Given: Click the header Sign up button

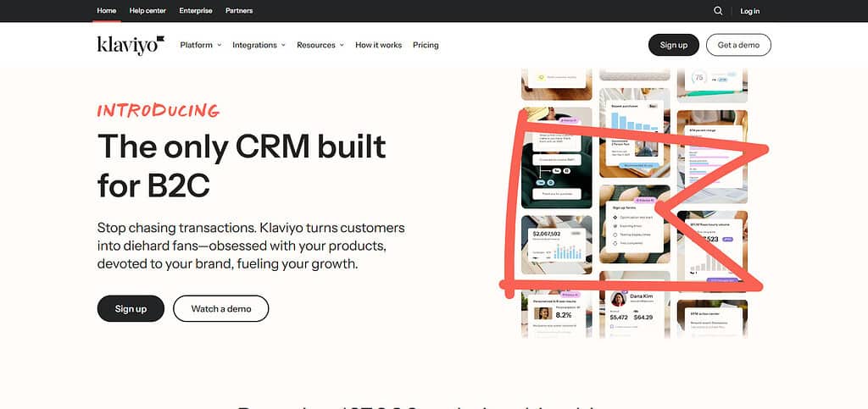Looking at the screenshot, I should point(674,45).
